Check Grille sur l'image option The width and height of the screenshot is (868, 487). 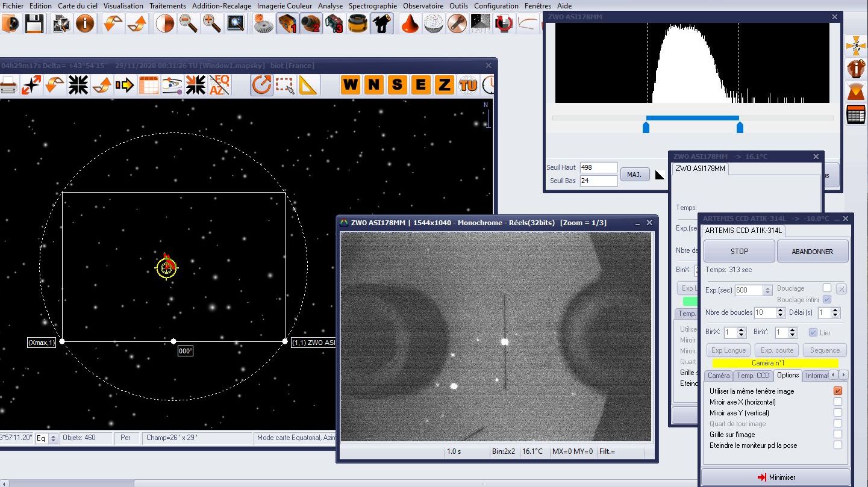click(837, 435)
